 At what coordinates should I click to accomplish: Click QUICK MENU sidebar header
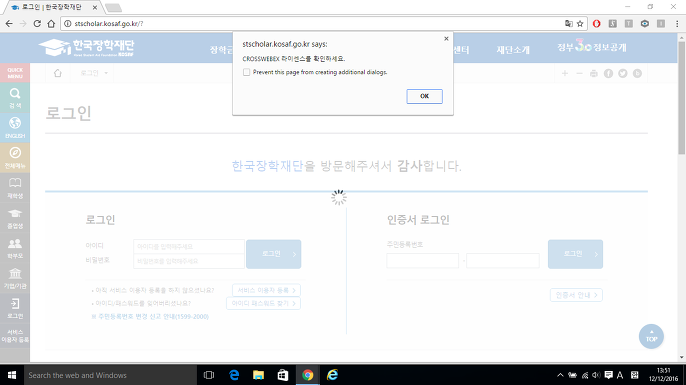click(x=15, y=73)
